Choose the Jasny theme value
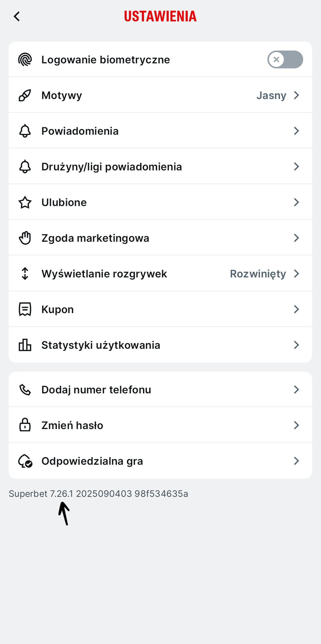321x644 pixels. (271, 95)
